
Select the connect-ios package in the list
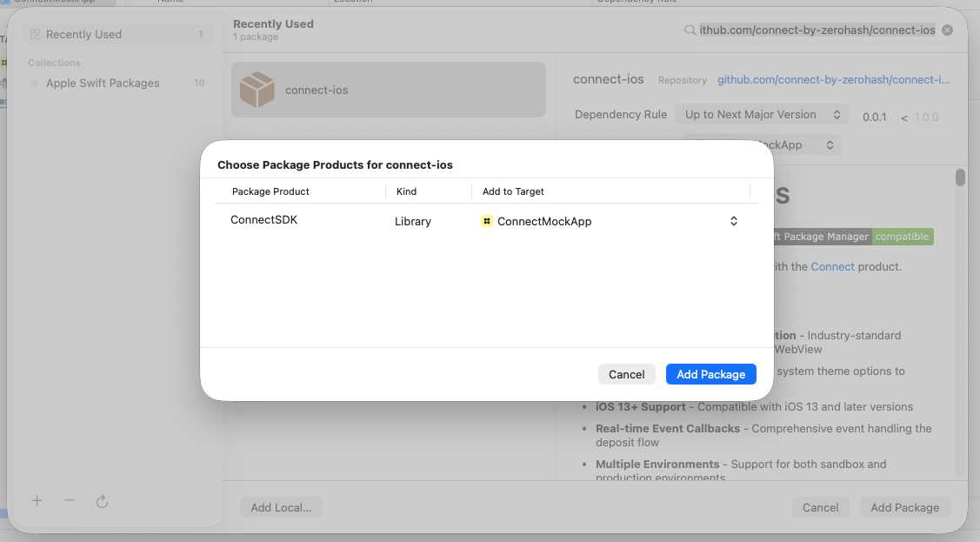pos(388,90)
